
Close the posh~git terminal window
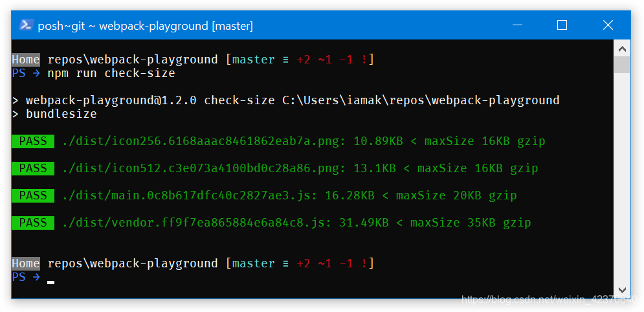point(608,25)
